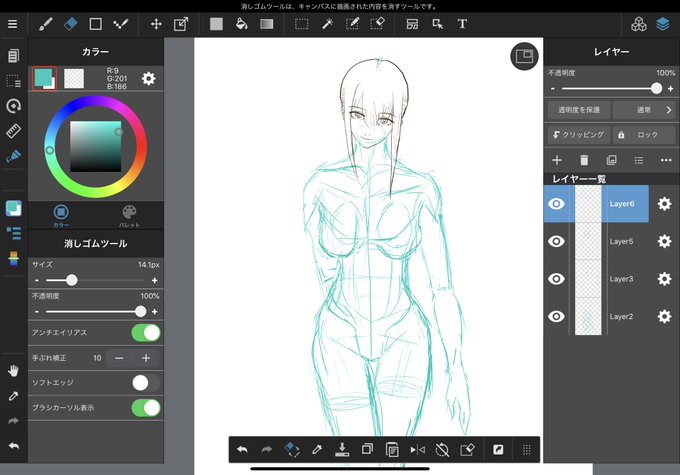This screenshot has width=680, height=475.
Task: Select the Fill rectangle tool
Action: [216, 24]
